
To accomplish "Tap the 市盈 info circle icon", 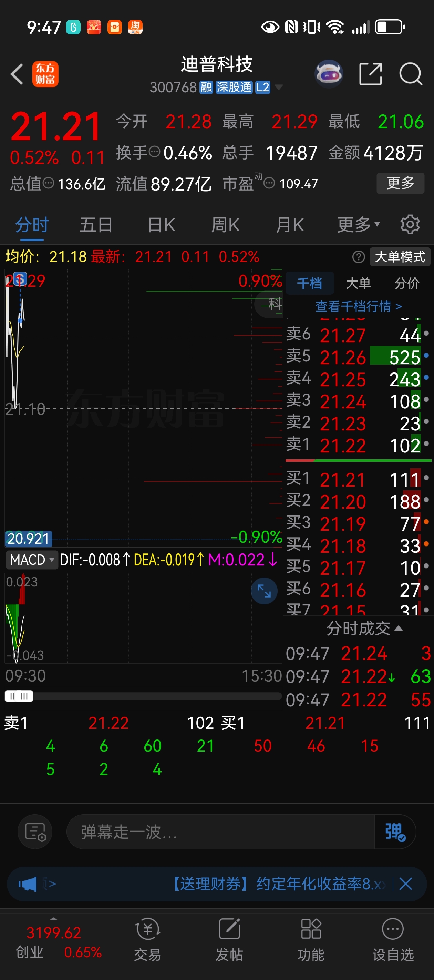I will (x=269, y=183).
